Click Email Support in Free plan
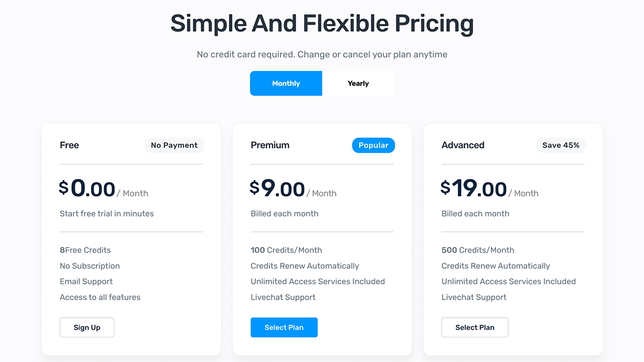This screenshot has height=362, width=644. pyautogui.click(x=86, y=282)
